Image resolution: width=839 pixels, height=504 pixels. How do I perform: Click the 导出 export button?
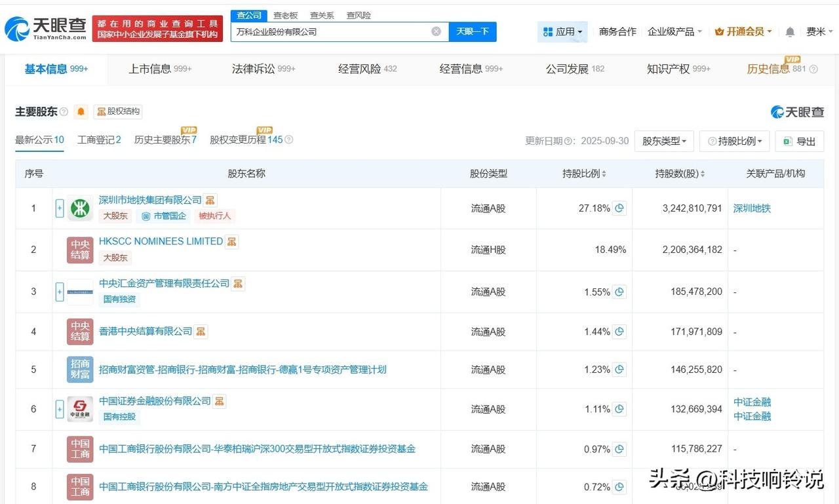click(x=799, y=141)
